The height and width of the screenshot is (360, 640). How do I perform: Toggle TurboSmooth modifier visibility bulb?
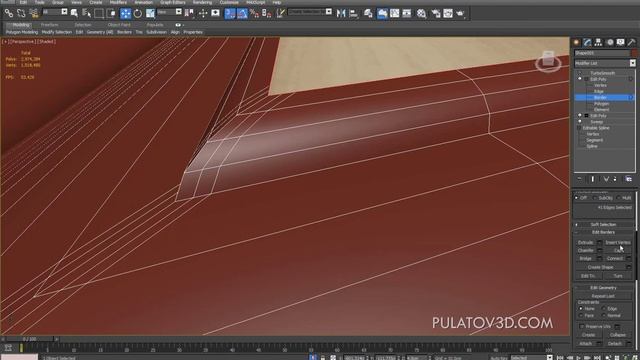[580, 73]
